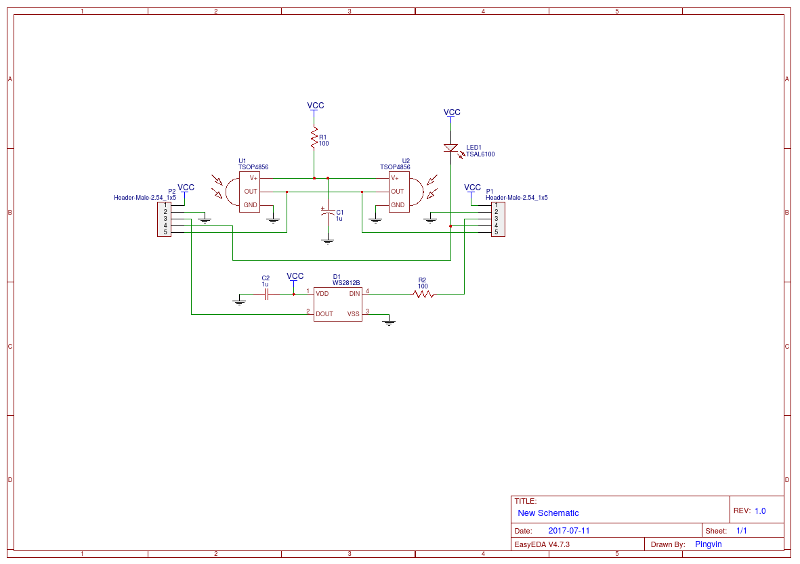Click the LED1 TSAL6100 diode symbol
This screenshot has height=564, width=800.
(x=451, y=148)
